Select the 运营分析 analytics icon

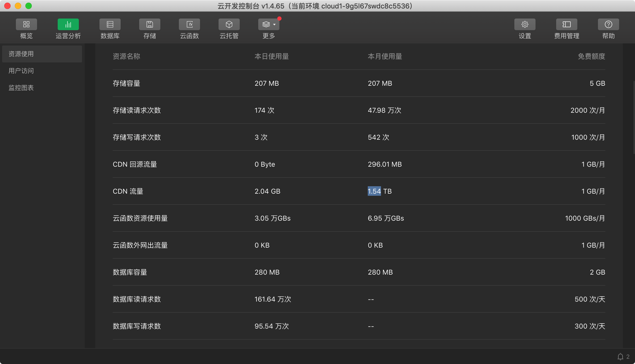68,25
